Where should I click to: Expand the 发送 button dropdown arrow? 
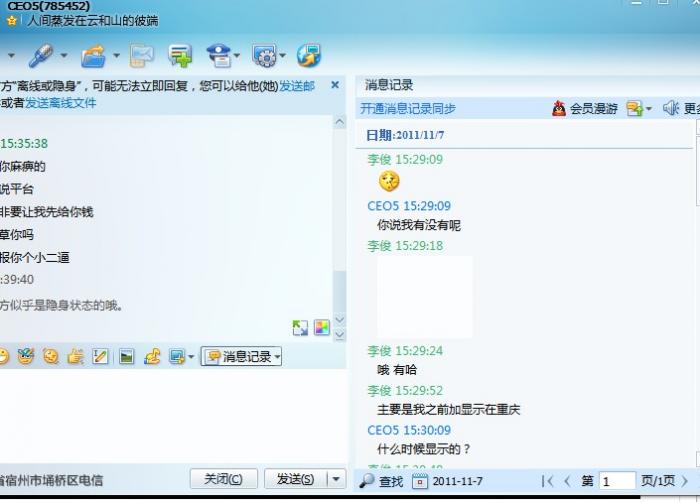point(336,479)
